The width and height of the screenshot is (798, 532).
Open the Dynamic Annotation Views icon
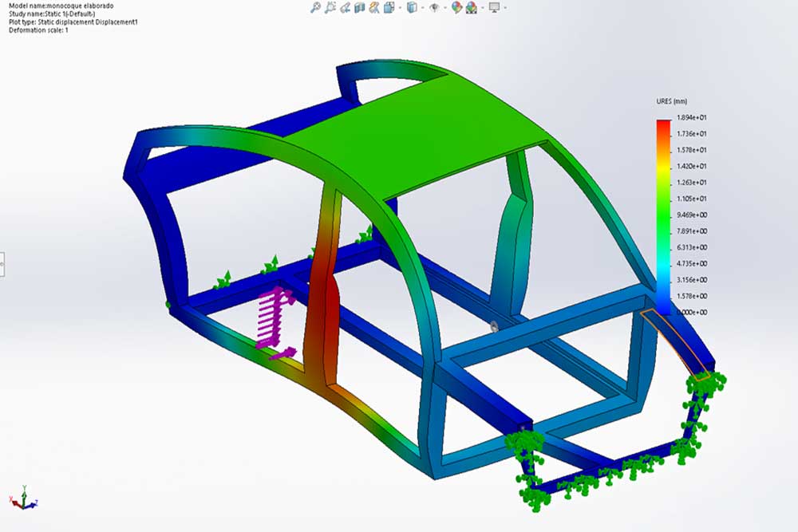tap(373, 8)
